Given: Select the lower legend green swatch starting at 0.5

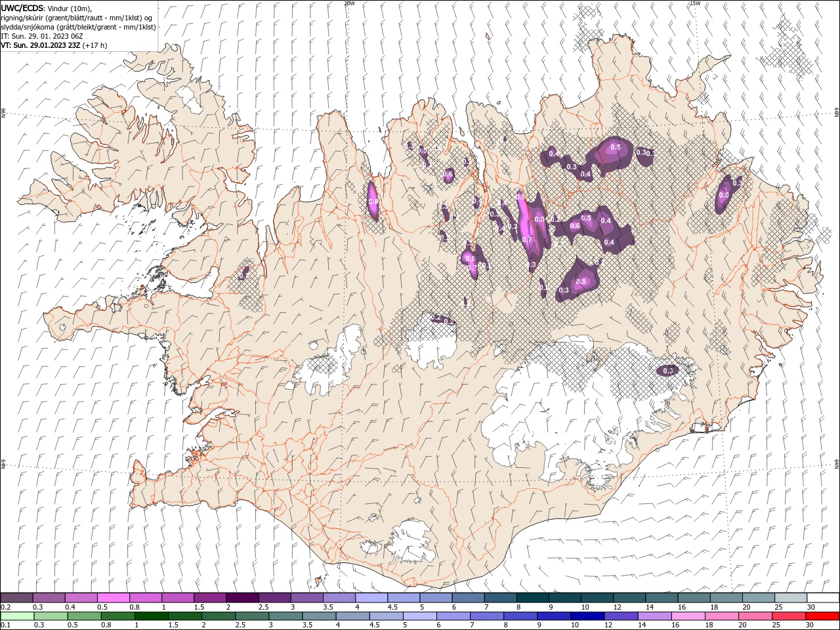Looking at the screenshot, I should (x=84, y=616).
